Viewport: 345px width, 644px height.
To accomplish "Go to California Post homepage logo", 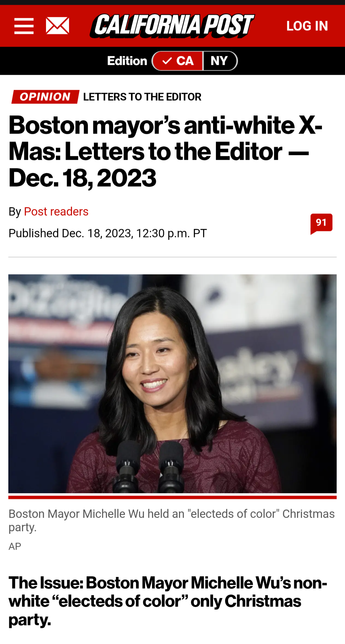I will [x=172, y=26].
